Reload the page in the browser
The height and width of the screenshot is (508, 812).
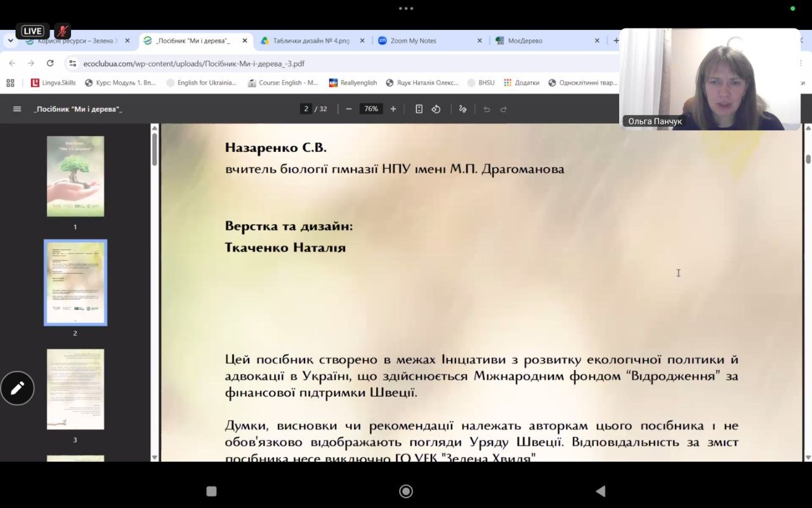tap(50, 63)
